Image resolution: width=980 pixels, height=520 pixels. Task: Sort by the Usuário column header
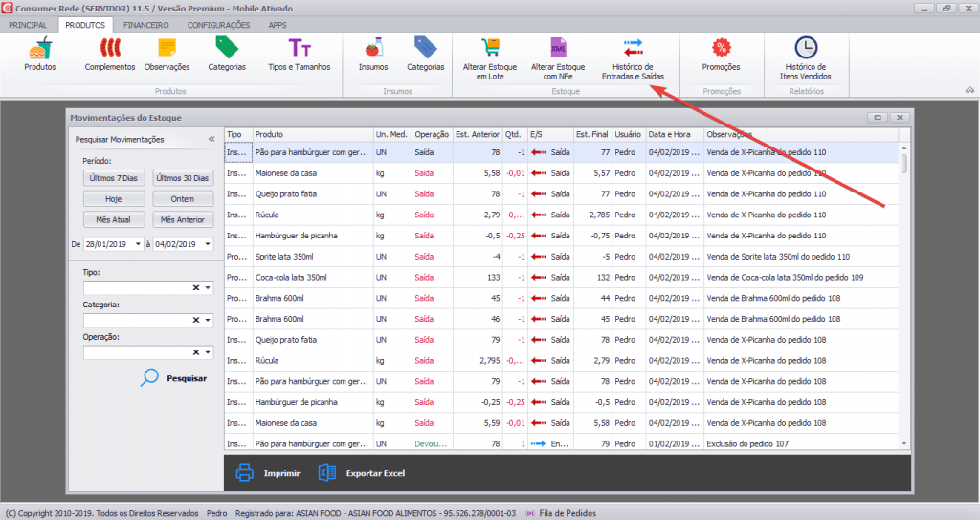coord(628,134)
